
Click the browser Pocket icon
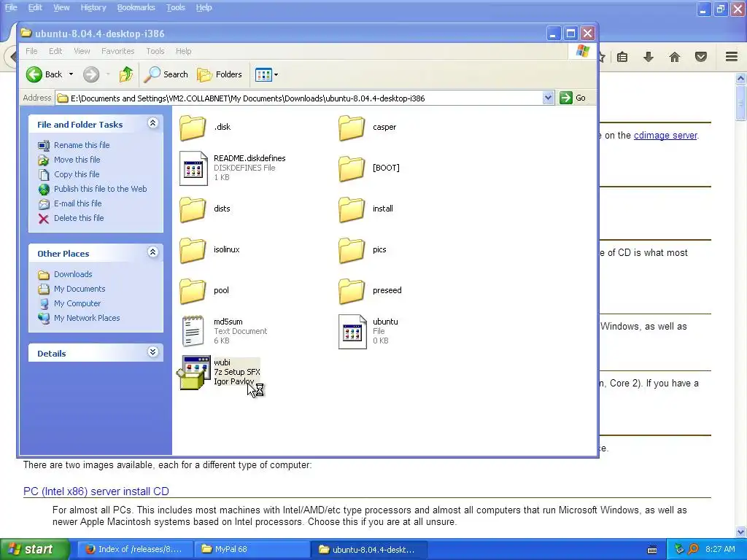(701, 57)
